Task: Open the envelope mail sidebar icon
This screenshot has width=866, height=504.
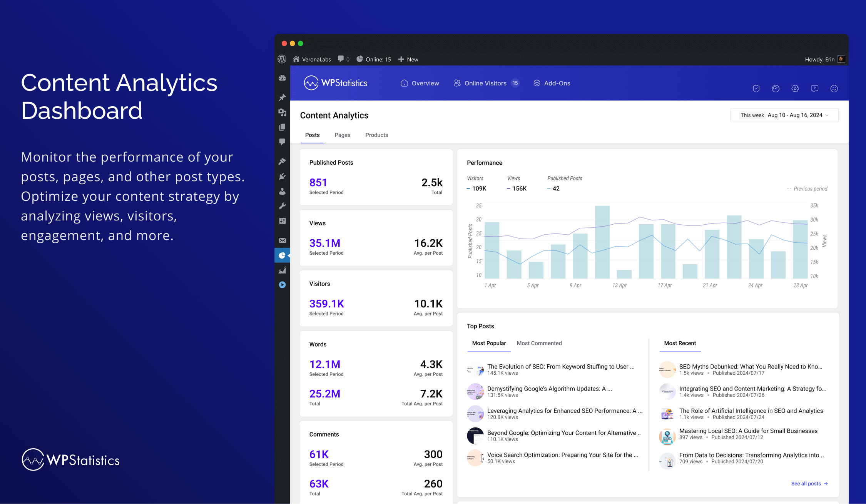Action: tap(282, 240)
